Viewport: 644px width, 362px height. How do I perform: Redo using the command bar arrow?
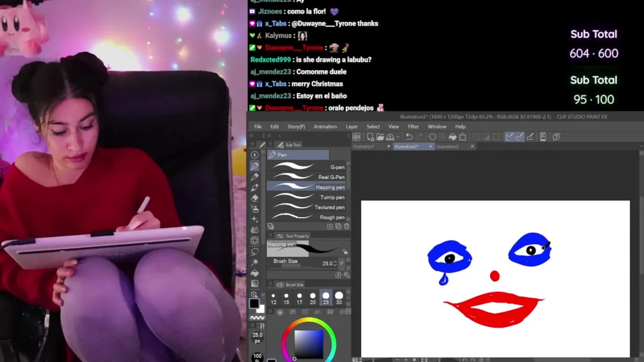[x=420, y=137]
